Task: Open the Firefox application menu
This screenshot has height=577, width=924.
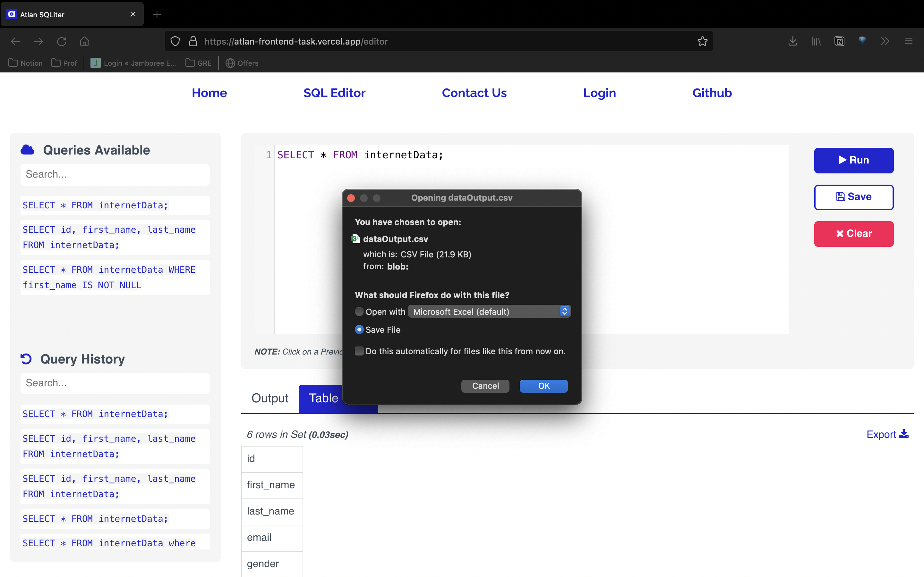Action: [x=908, y=41]
